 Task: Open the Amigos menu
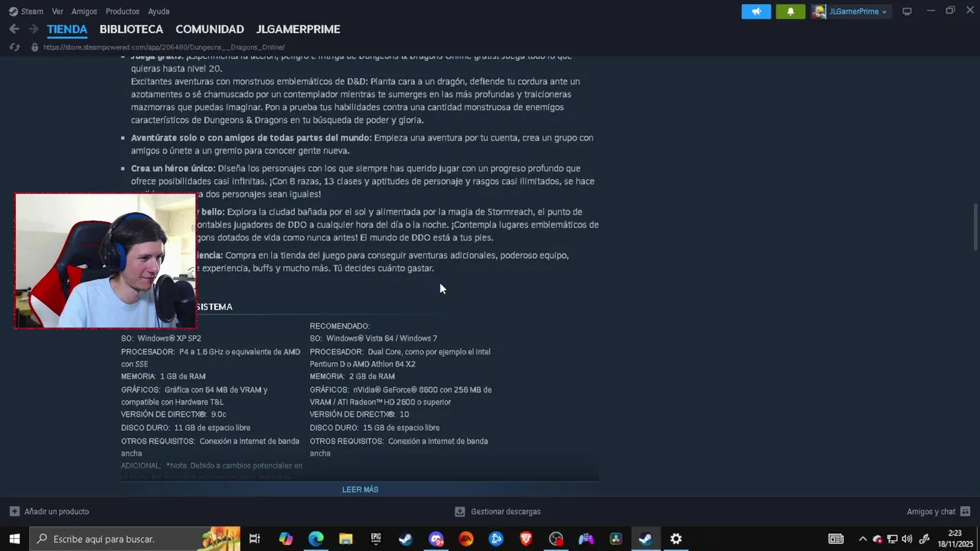point(84,11)
